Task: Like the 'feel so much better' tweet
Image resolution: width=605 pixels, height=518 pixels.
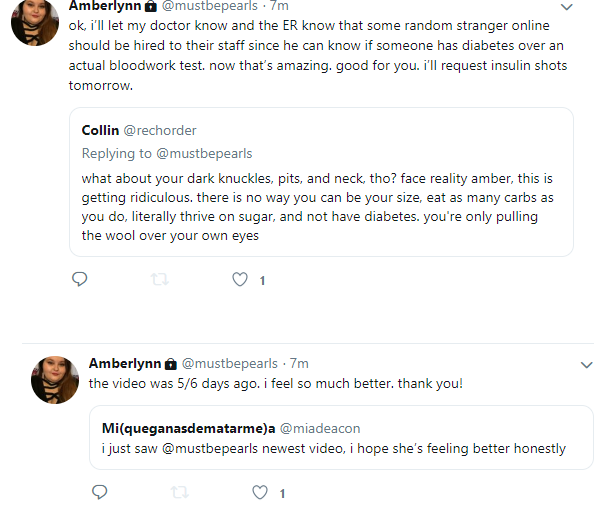Action: 260,492
